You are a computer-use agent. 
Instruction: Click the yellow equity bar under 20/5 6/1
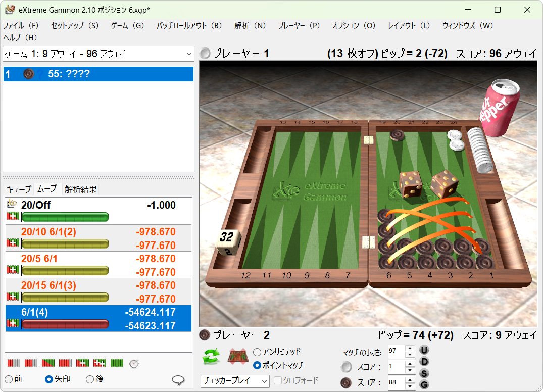65,270
